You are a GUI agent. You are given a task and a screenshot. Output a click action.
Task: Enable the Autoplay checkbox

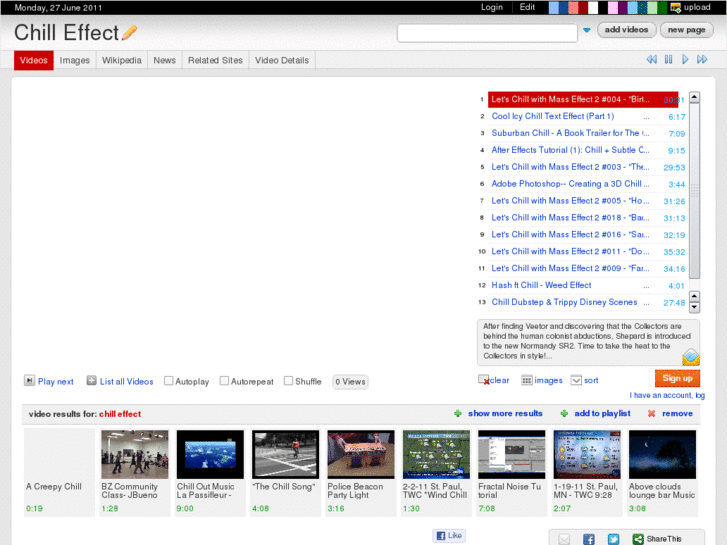[169, 381]
